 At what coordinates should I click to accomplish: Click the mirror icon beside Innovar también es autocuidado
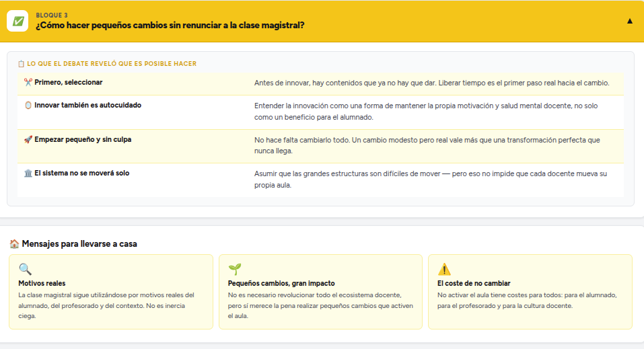28,106
